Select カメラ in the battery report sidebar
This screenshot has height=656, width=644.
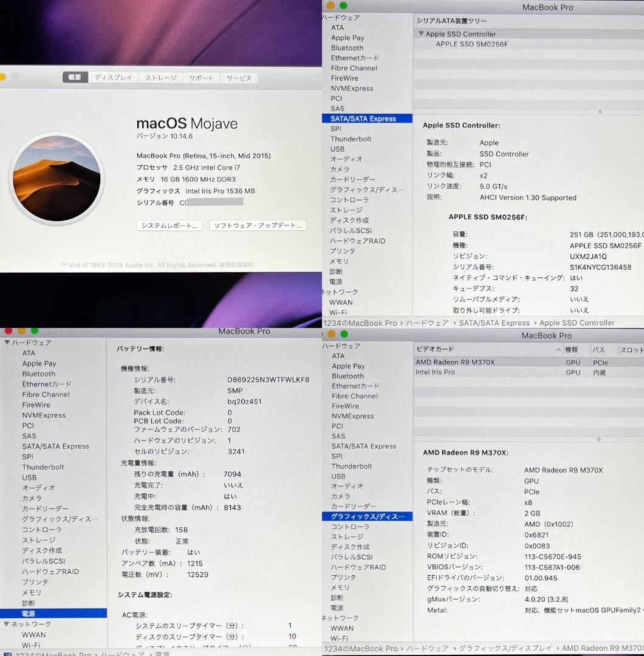[32, 498]
